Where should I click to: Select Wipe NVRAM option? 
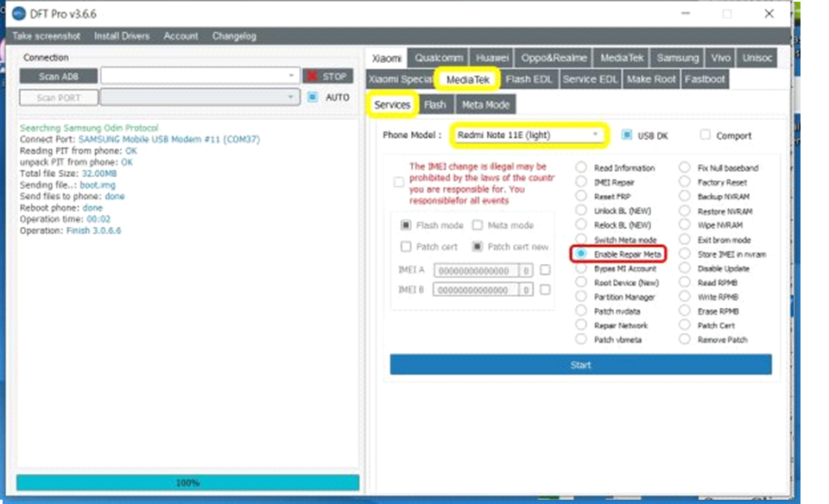[685, 224]
